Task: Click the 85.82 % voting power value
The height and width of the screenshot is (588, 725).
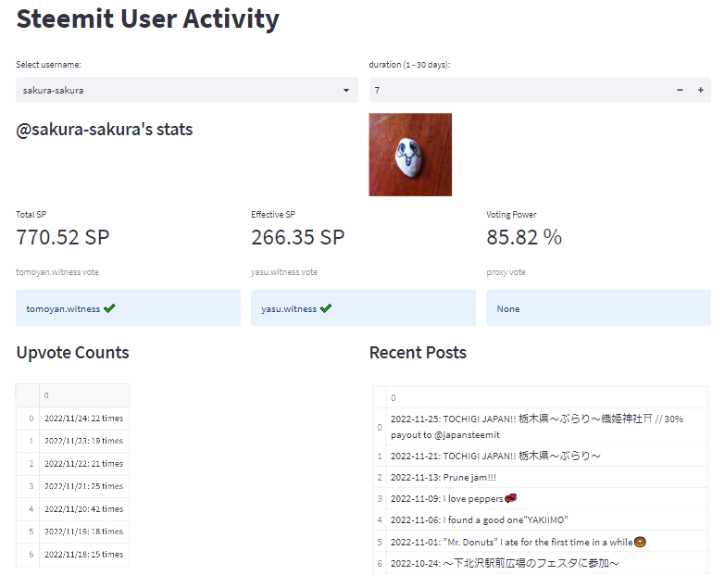Action: click(524, 237)
